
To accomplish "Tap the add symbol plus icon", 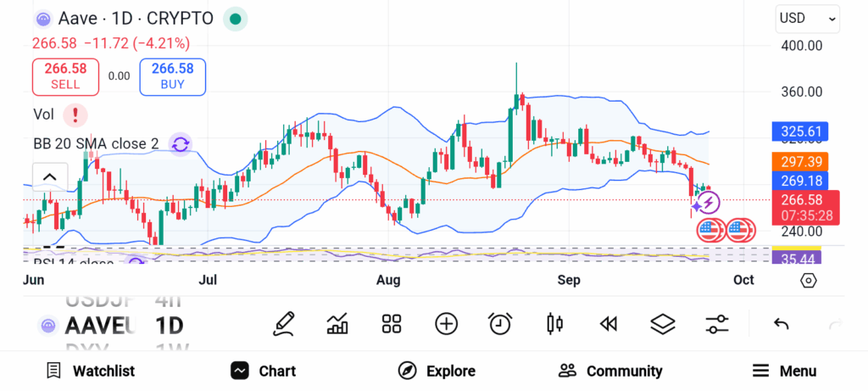I will tap(446, 323).
